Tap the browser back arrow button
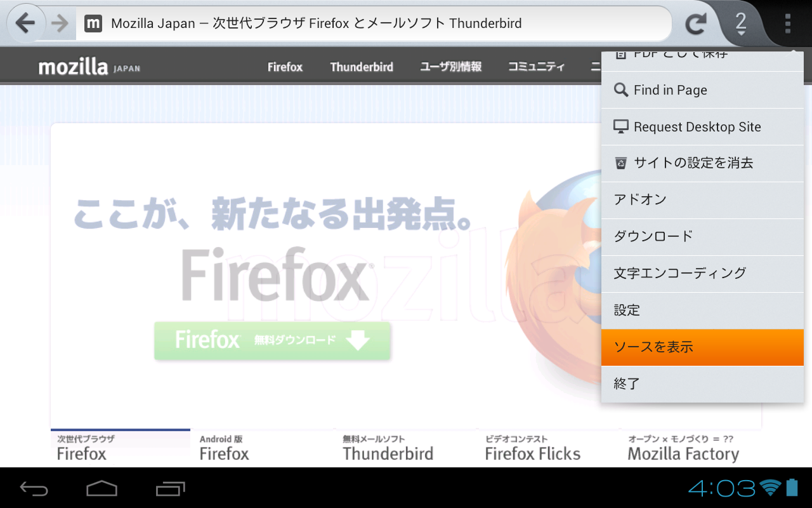The image size is (812, 508). [25, 23]
